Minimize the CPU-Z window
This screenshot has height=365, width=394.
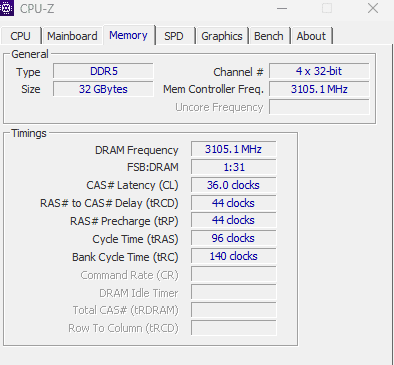[x=282, y=8]
